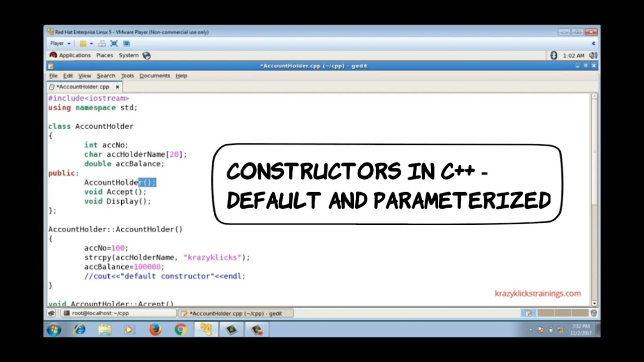Click the highlighted AccountHolder(); declaration
Viewport: 644px width, 362px height.
(120, 183)
